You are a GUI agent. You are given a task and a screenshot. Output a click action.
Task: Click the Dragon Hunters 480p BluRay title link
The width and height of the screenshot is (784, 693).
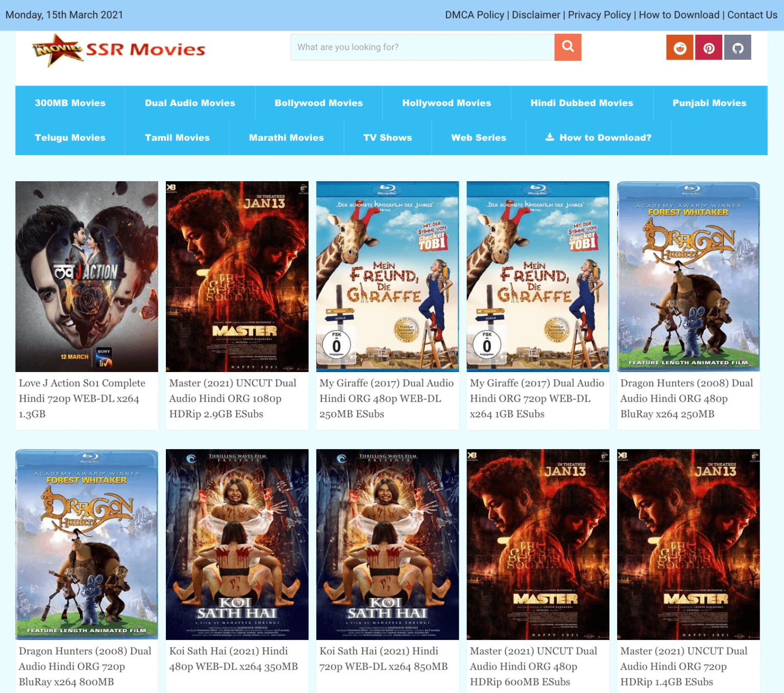tap(687, 398)
